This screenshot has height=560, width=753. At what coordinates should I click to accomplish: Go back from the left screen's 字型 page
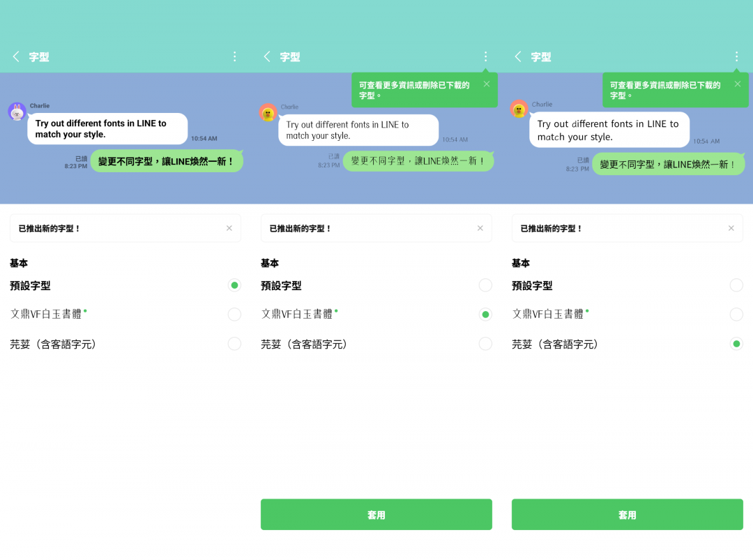click(x=16, y=56)
